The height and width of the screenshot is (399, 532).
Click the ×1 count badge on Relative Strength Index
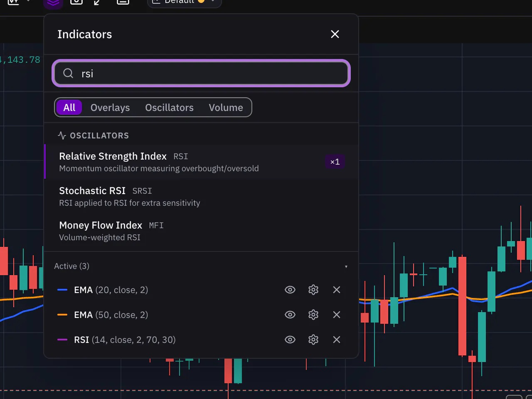(335, 162)
